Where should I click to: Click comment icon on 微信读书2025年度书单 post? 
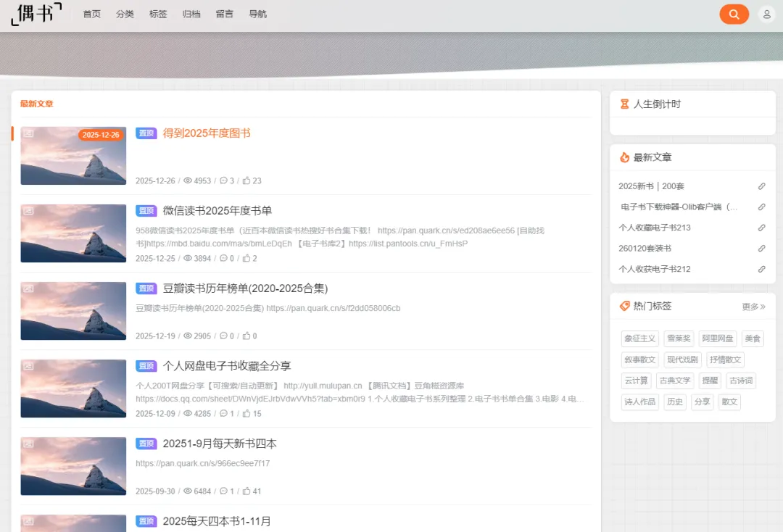(223, 258)
